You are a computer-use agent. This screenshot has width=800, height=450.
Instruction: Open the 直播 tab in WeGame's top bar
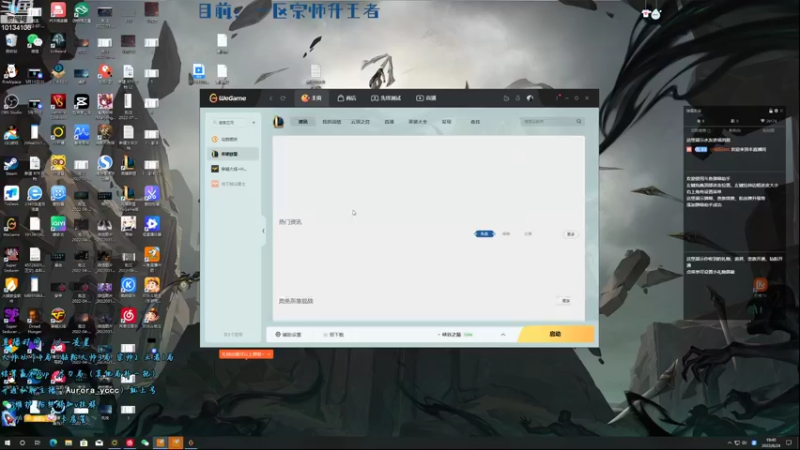[x=426, y=98]
